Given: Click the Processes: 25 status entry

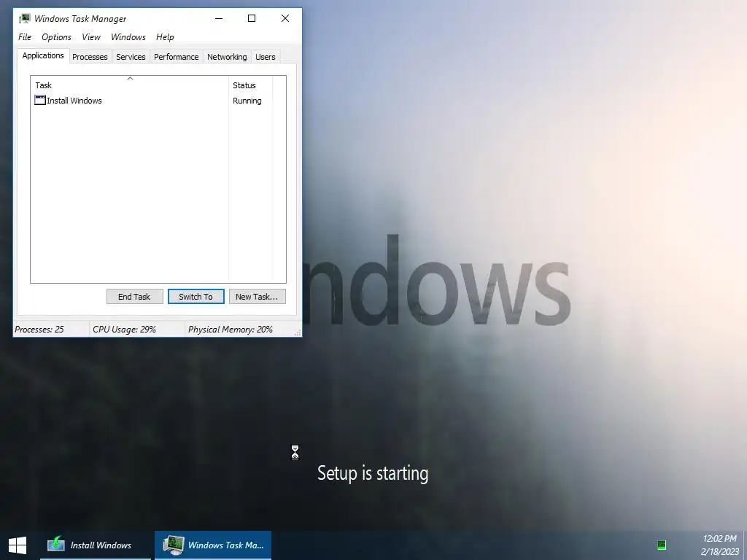Looking at the screenshot, I should [x=51, y=329].
